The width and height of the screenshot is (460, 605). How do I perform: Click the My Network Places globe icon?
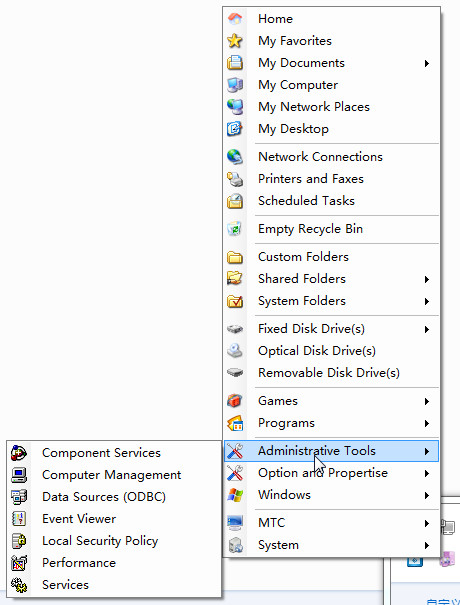pyautogui.click(x=235, y=106)
